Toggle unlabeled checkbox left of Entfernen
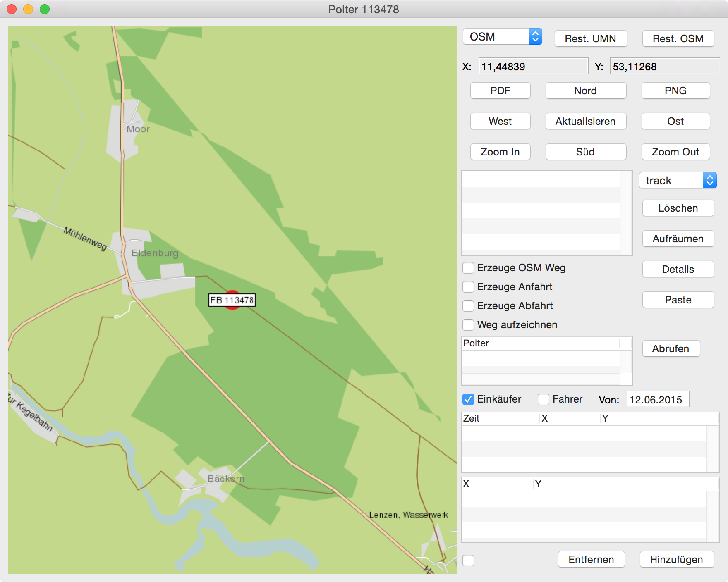Viewport: 728px width, 582px height. point(468,561)
